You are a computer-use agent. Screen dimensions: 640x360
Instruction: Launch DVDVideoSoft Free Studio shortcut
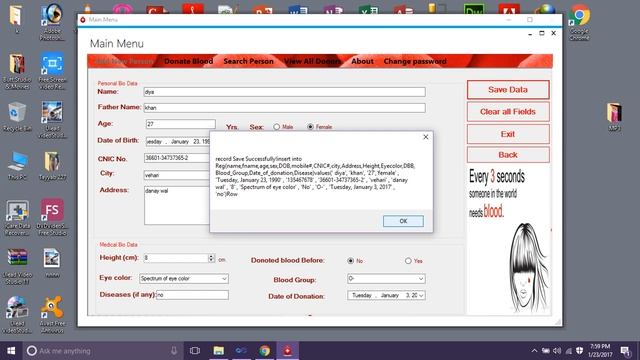click(x=52, y=218)
